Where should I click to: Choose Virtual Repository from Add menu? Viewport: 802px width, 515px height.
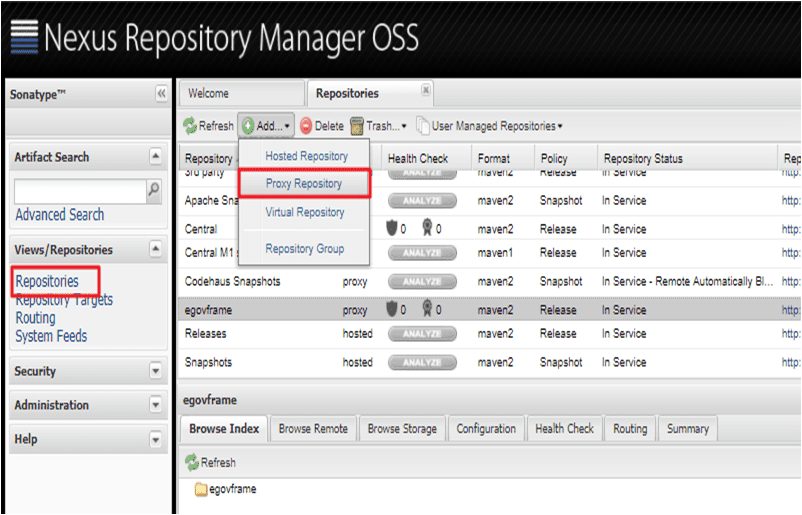(305, 212)
